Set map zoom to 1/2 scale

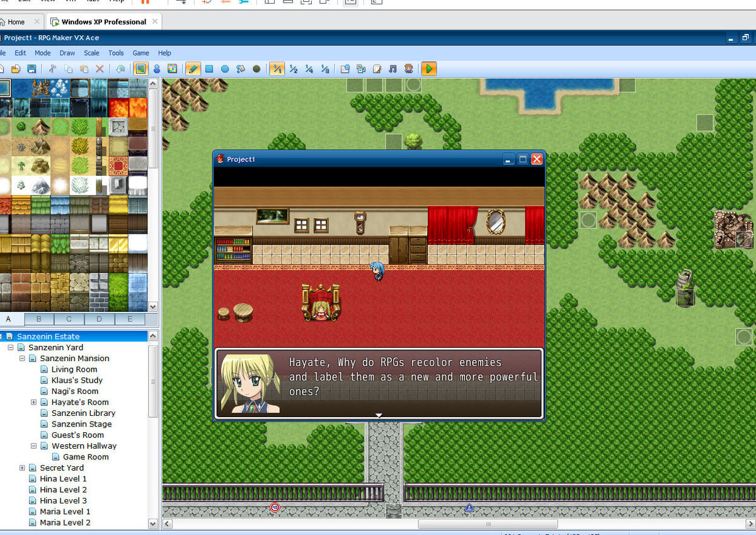click(x=293, y=69)
